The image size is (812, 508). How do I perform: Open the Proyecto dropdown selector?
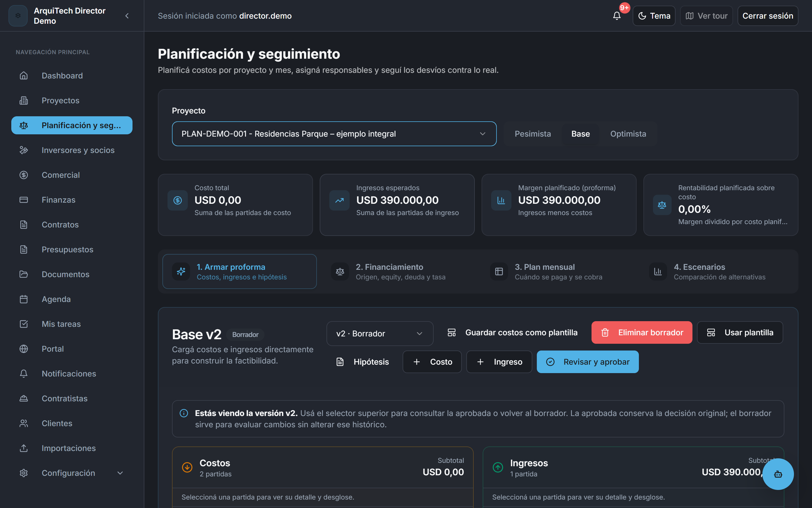pos(334,134)
